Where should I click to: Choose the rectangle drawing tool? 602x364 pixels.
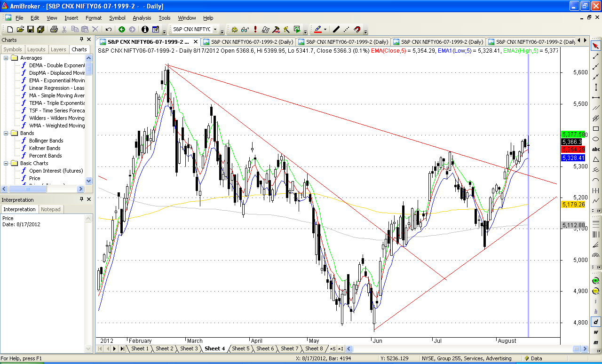(596, 128)
